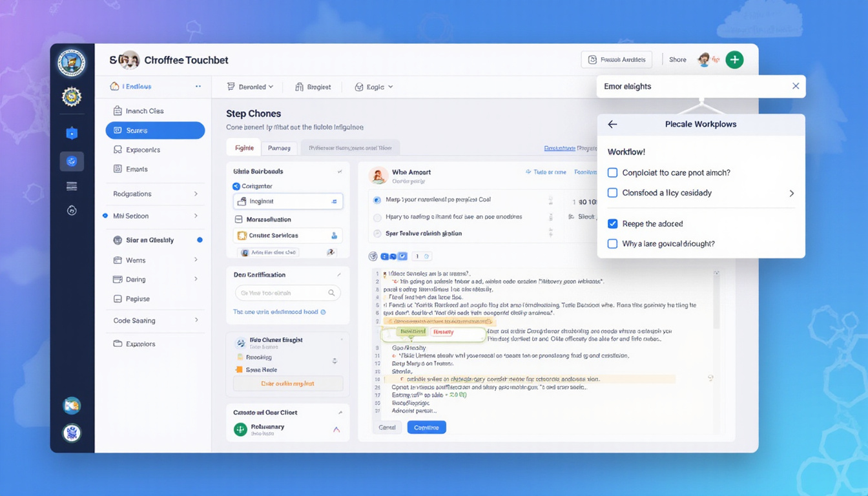Screen dimensions: 868x496
Task: Open the Expecenics section icon
Action: 117,149
